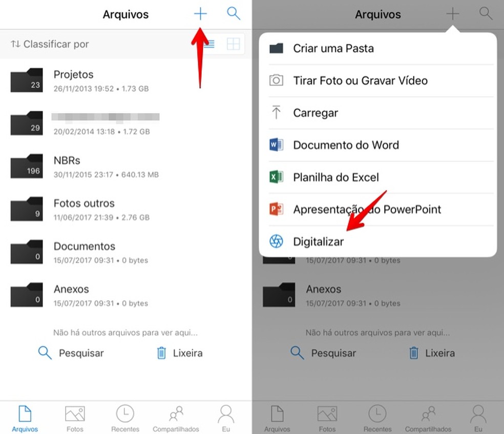504x434 pixels.
Task: Switch to grid view in left screen
Action: 234,44
